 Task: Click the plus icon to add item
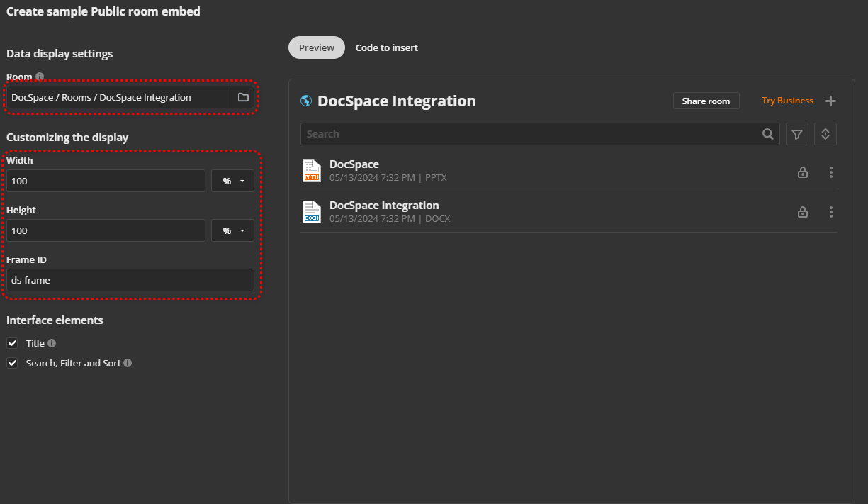point(831,101)
